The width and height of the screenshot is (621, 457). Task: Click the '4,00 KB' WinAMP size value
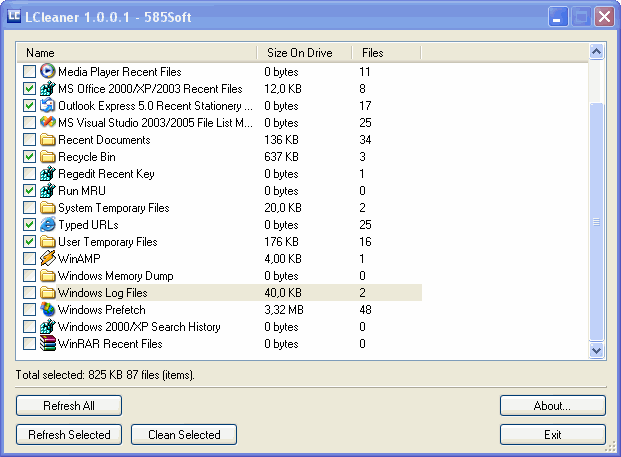point(283,259)
